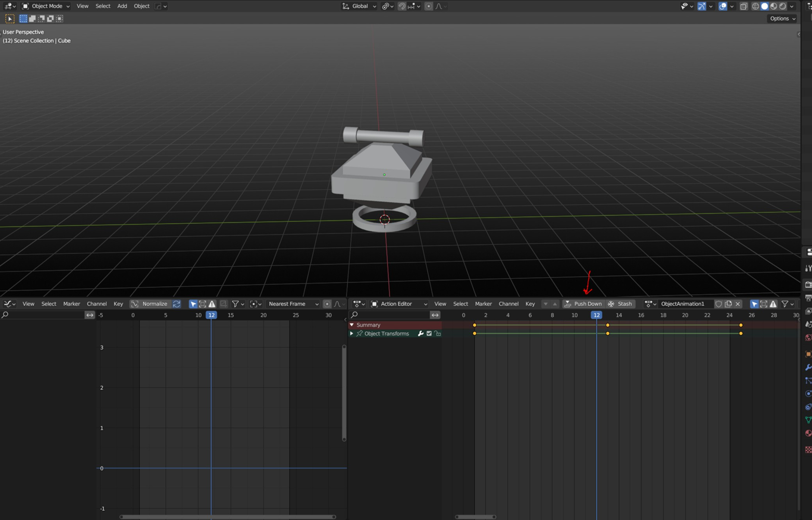Screen dimensions: 812x520
Task: Open the Object Mode dropdown
Action: (x=46, y=6)
